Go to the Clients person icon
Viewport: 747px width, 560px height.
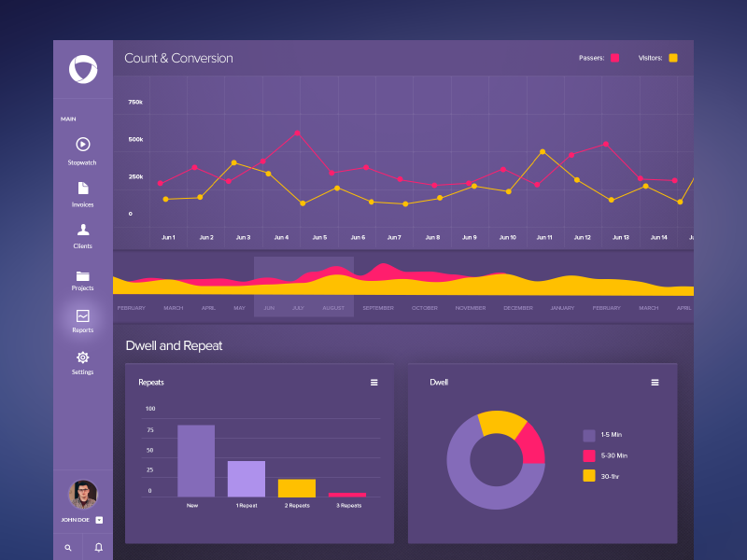tap(83, 230)
